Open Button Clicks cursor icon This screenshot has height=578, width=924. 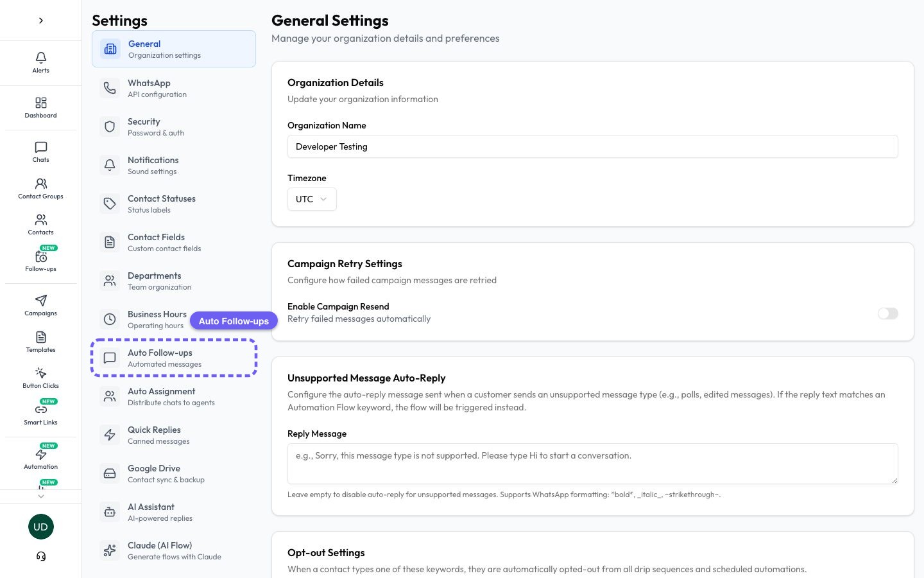click(x=40, y=373)
